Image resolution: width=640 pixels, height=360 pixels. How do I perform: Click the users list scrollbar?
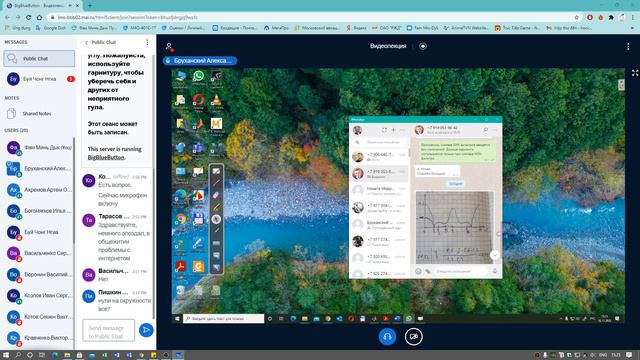click(74, 190)
